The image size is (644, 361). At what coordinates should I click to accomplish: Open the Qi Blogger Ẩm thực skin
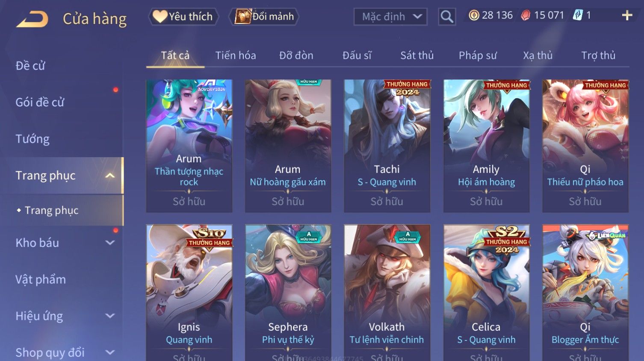click(x=585, y=293)
